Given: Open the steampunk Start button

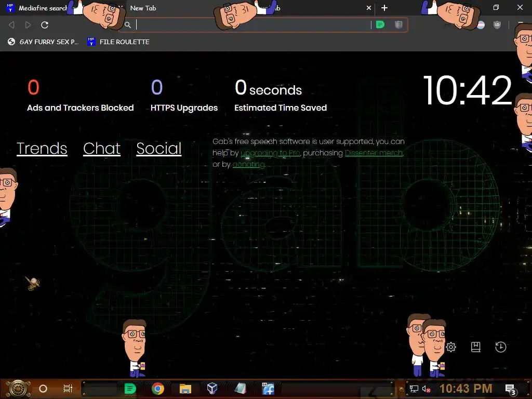Looking at the screenshot, I should click(18, 389).
